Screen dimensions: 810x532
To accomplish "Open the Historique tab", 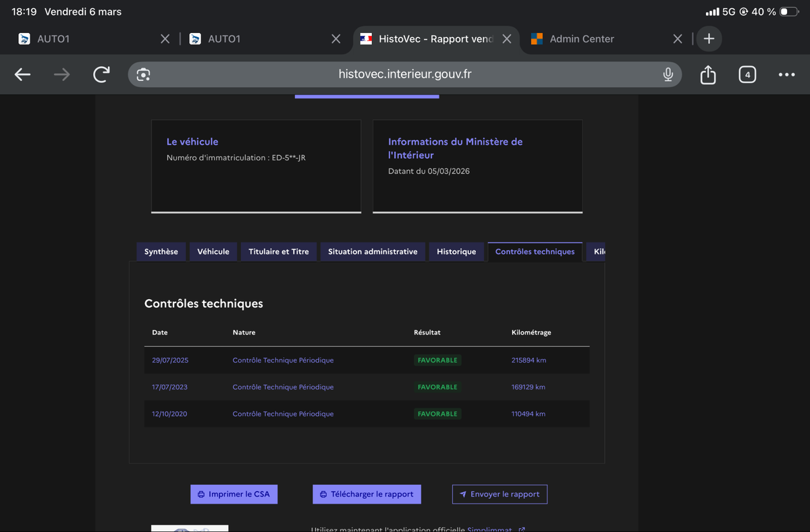I will [x=456, y=252].
